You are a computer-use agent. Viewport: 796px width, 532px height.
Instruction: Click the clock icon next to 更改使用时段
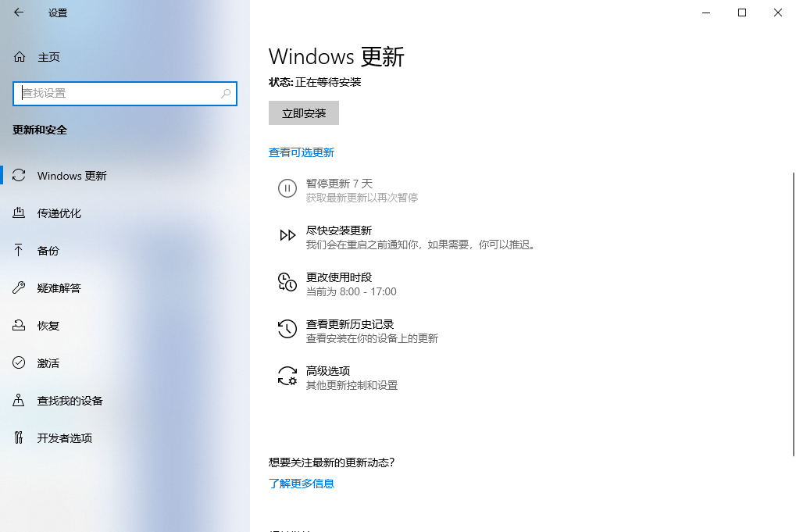coord(287,283)
